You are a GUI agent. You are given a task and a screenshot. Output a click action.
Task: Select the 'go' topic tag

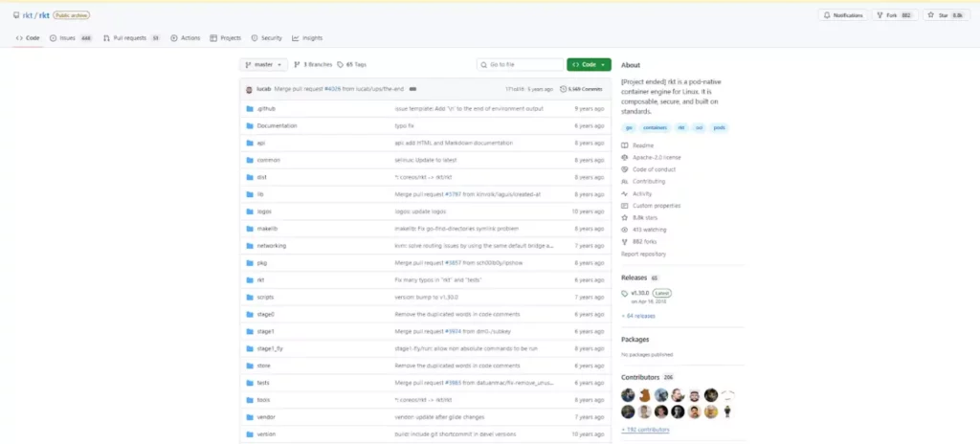coord(629,127)
